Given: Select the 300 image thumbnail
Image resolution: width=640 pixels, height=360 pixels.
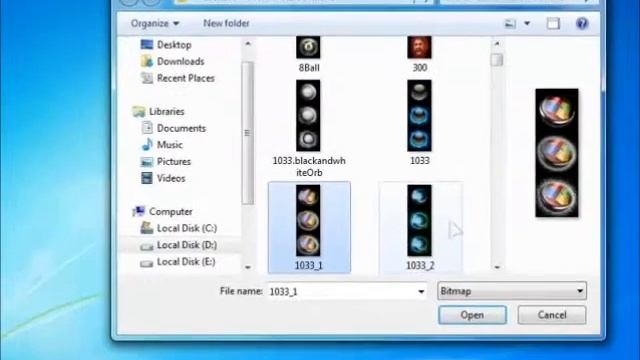Looking at the screenshot, I should [419, 47].
